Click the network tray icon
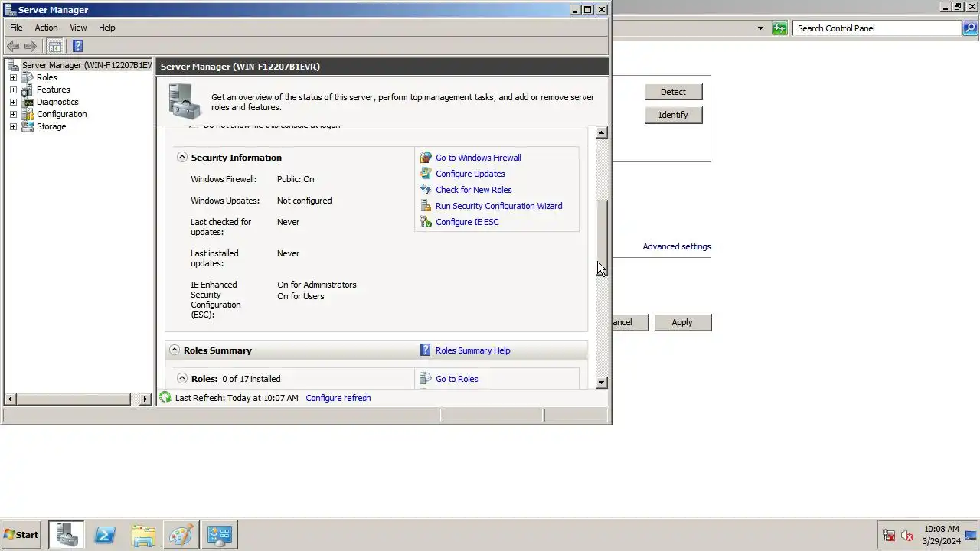980x551 pixels. pos(889,536)
